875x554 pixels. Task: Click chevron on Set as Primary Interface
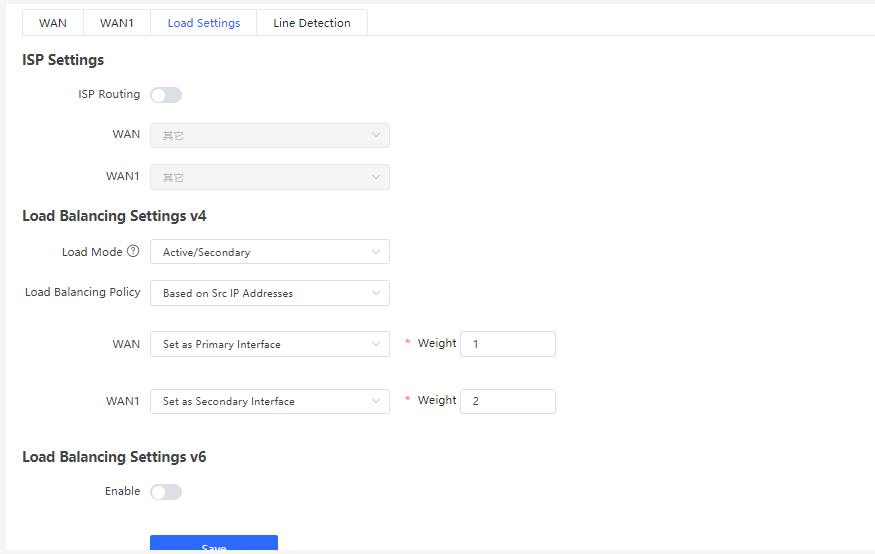(x=376, y=344)
